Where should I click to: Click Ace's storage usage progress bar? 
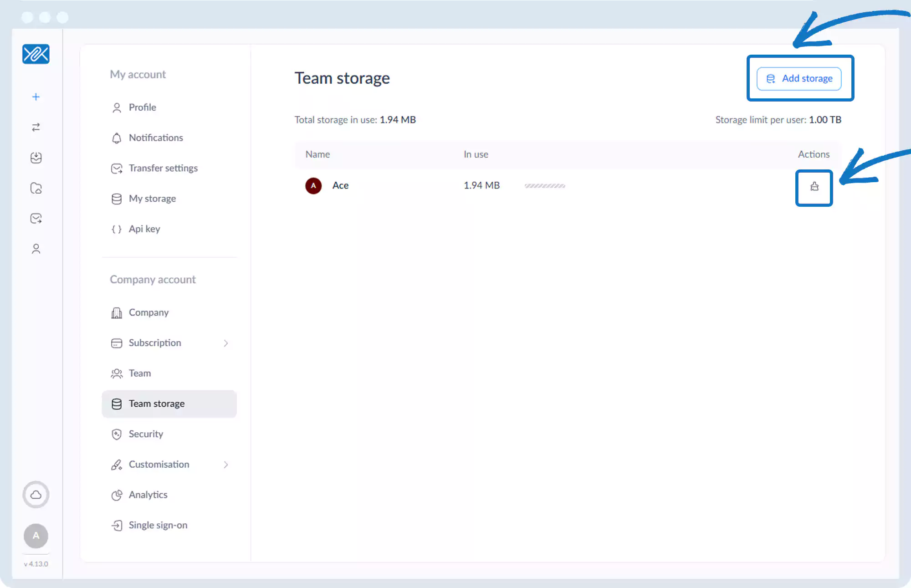(545, 186)
